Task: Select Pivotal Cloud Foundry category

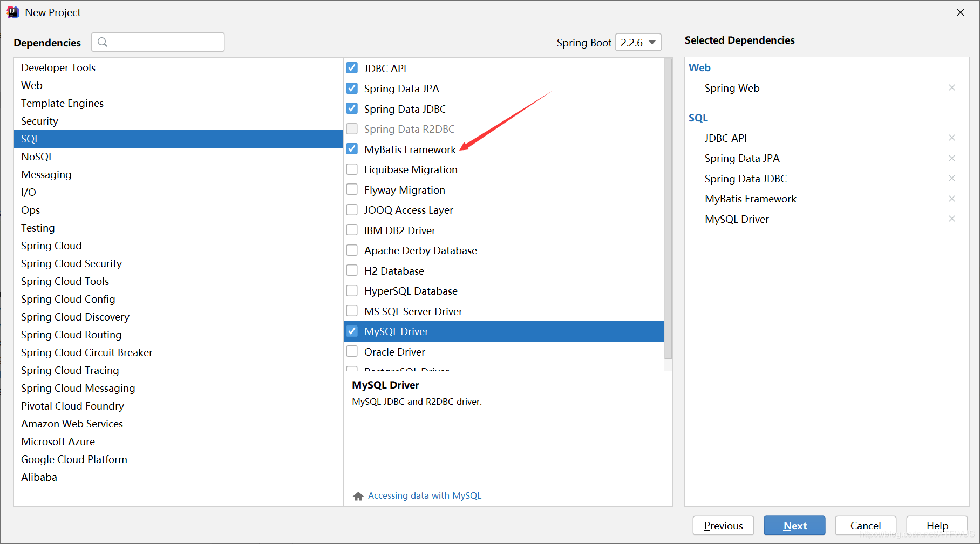Action: pyautogui.click(x=178, y=406)
